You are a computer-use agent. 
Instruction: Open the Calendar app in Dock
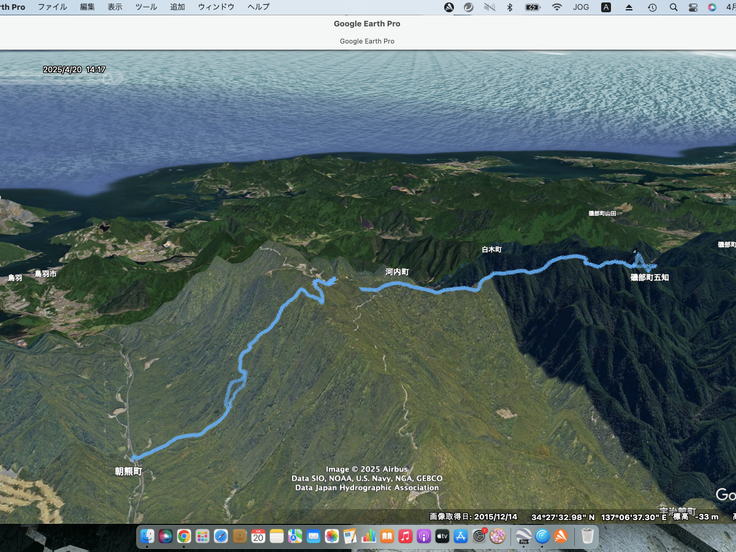(x=258, y=536)
